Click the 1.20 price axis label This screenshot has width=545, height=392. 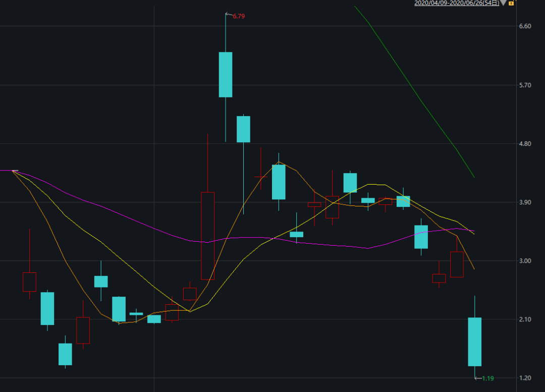click(525, 378)
